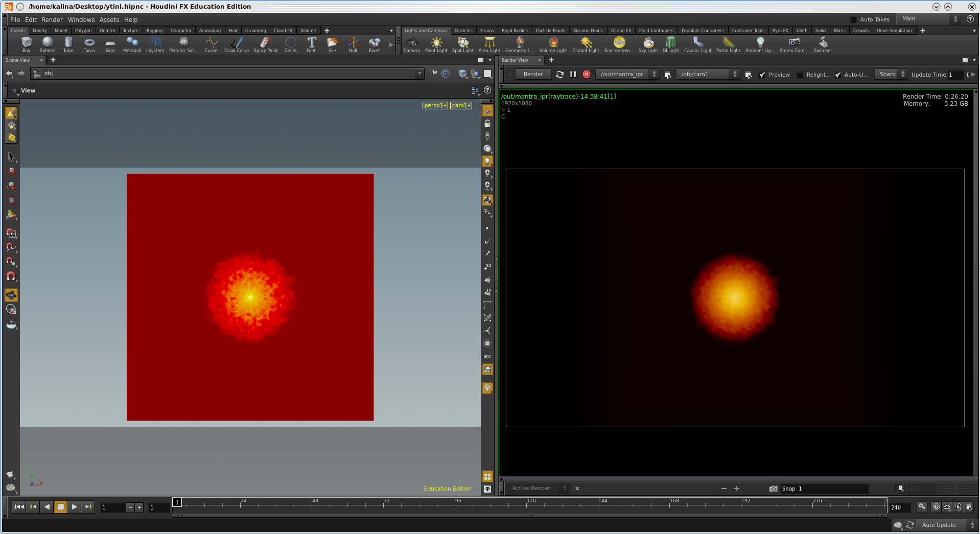Screen dimensions: 980x534
Task: Open the cam1 viewport camera dropdown
Action: pos(461,106)
